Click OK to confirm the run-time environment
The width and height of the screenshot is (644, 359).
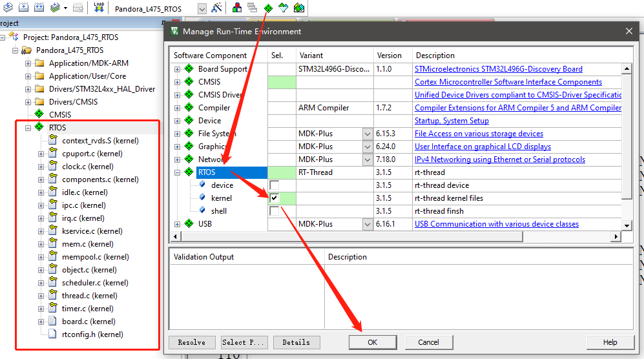coord(372,342)
